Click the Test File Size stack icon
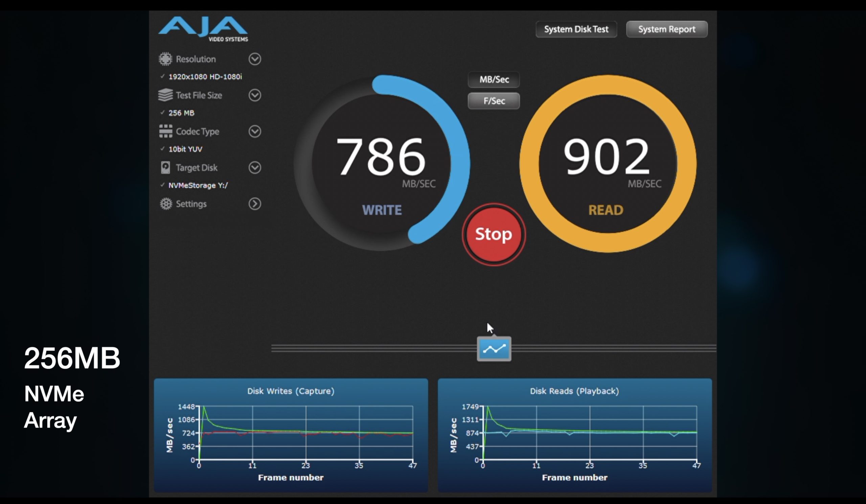Image resolution: width=866 pixels, height=504 pixels. click(165, 95)
